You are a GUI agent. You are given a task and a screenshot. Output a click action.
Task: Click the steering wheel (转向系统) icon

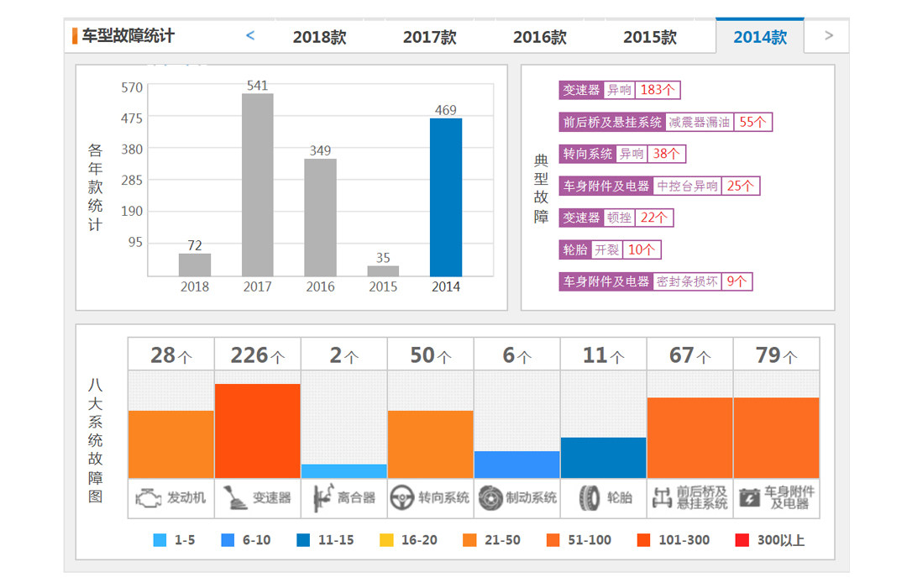pyautogui.click(x=402, y=498)
